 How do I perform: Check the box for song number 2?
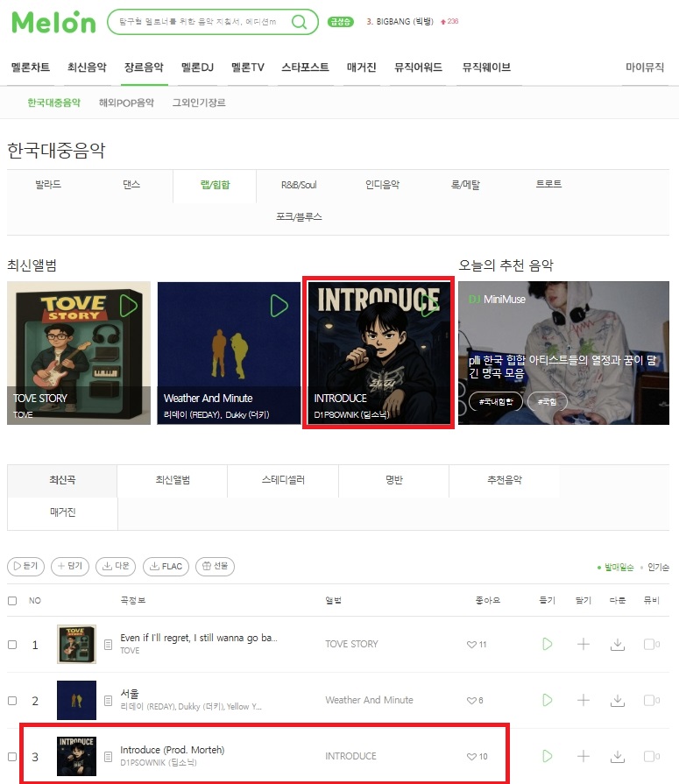(12, 701)
